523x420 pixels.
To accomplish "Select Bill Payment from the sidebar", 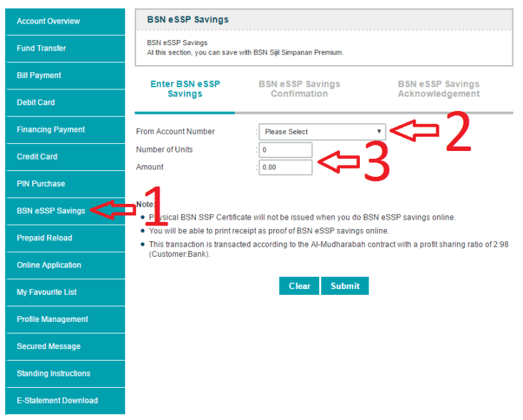I will click(x=65, y=76).
